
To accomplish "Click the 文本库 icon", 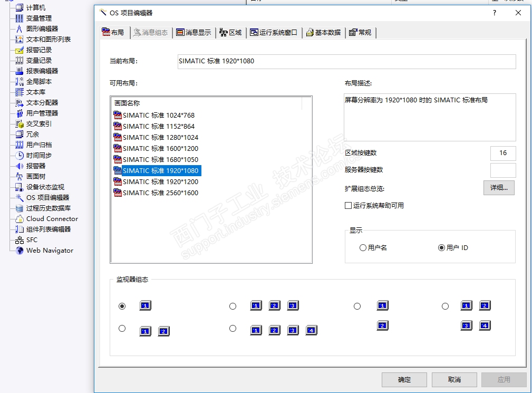I will tap(20, 92).
